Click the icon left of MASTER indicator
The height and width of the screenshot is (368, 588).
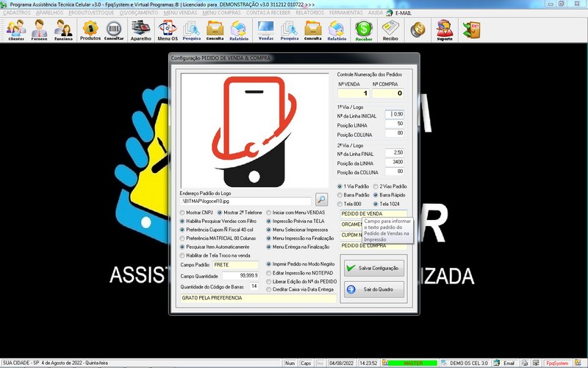[x=384, y=363]
